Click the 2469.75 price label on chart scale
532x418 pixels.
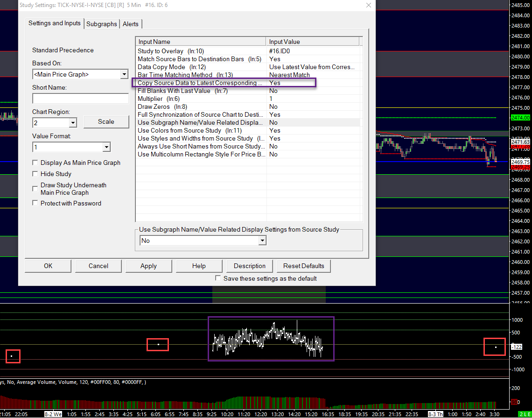pos(520,163)
